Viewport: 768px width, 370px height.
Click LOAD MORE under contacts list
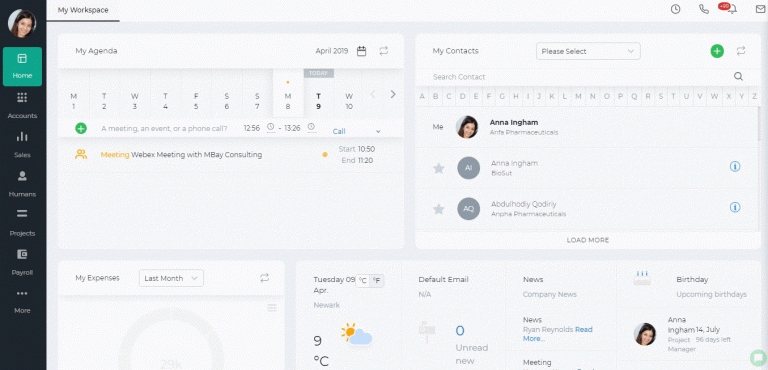coord(588,240)
